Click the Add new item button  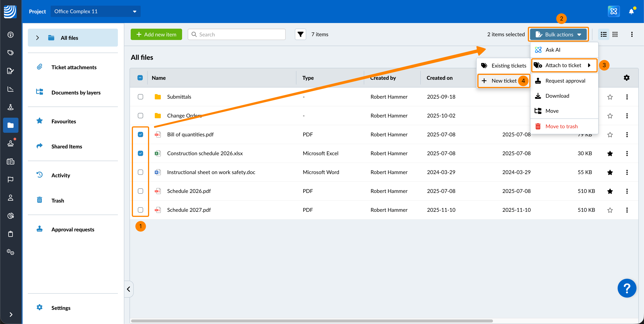pos(156,35)
